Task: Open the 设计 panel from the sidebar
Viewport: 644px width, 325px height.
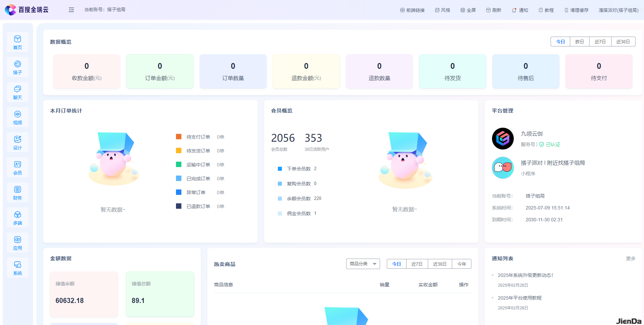Action: [x=18, y=142]
